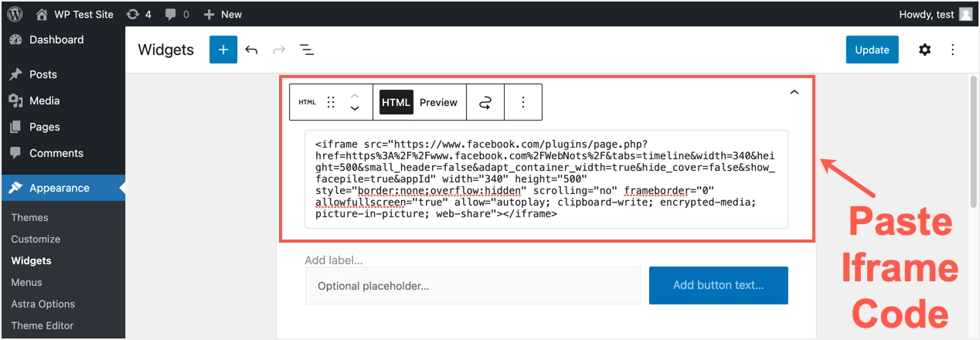Move the block down with arrow
The height and width of the screenshot is (340, 980).
tap(355, 109)
